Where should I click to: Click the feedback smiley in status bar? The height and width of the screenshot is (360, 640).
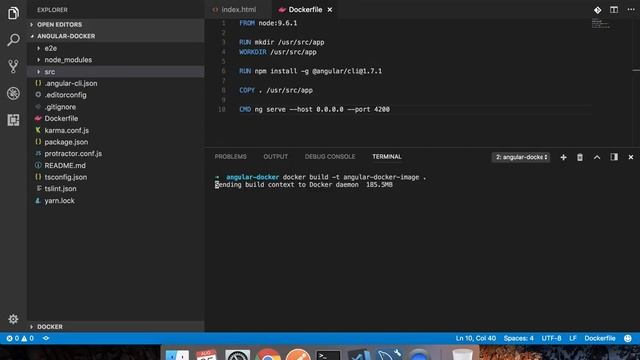(x=628, y=338)
